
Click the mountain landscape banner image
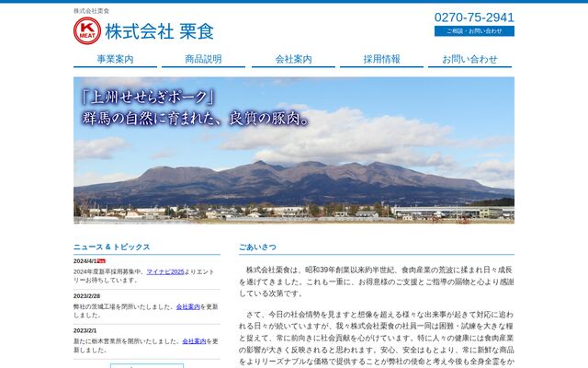click(294, 150)
